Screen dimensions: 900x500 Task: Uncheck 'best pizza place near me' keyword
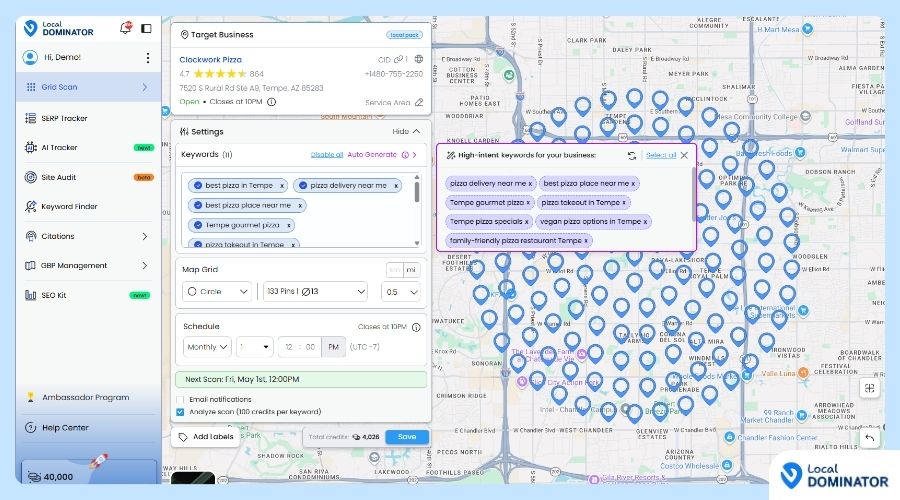pos(197,205)
